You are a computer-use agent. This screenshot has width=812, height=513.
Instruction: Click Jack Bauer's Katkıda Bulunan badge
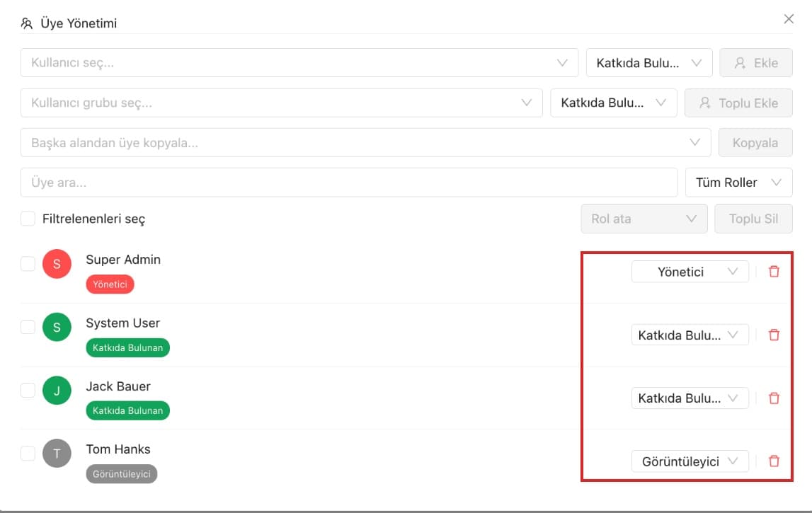pos(128,410)
